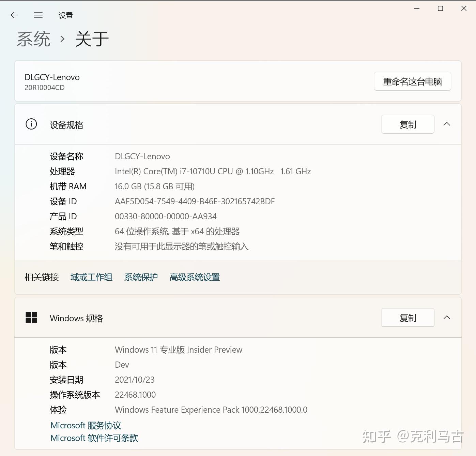Viewport: 476px width, 456px height.
Task: Select the processor value Intel(R) Core(TM) i7-10710U
Action: (213, 172)
